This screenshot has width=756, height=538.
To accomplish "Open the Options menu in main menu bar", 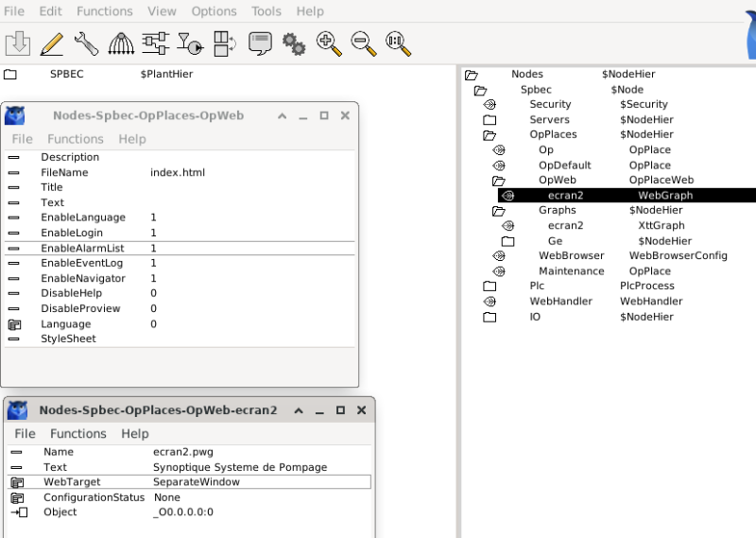I will 214,11.
